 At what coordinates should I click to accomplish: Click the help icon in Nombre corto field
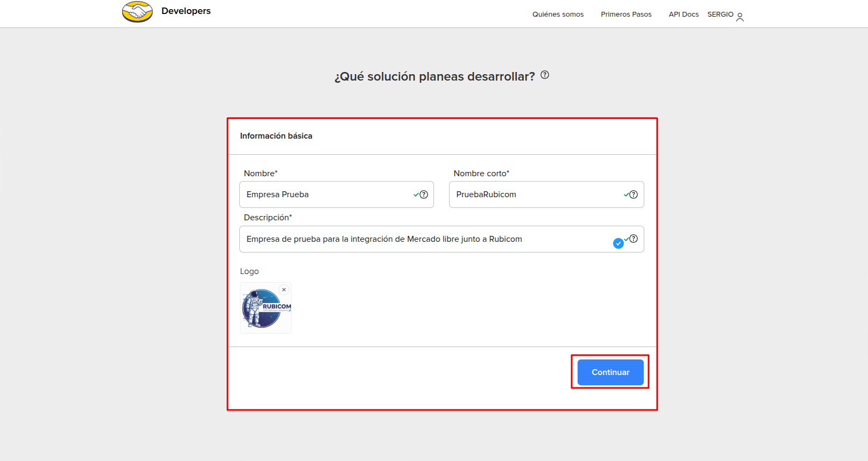pos(634,195)
